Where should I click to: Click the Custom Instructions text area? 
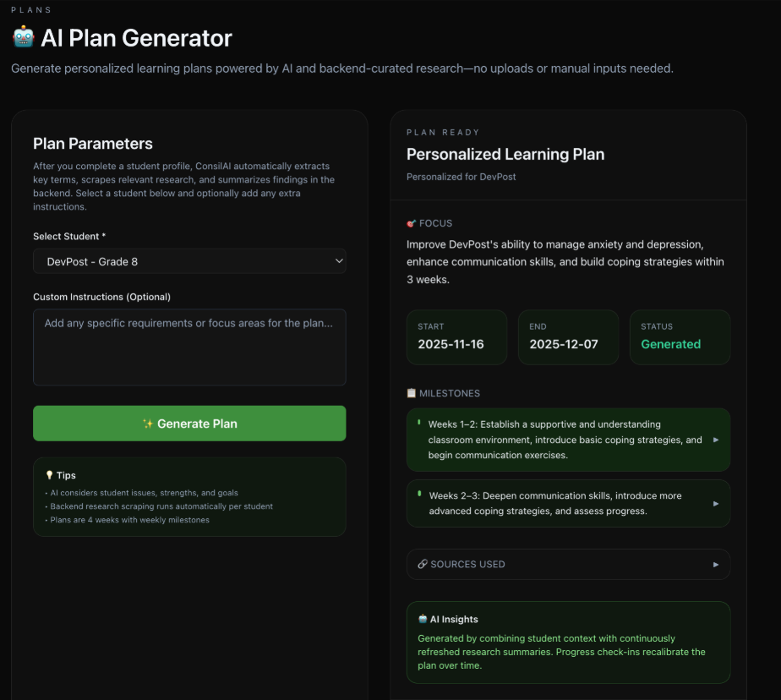coord(189,347)
